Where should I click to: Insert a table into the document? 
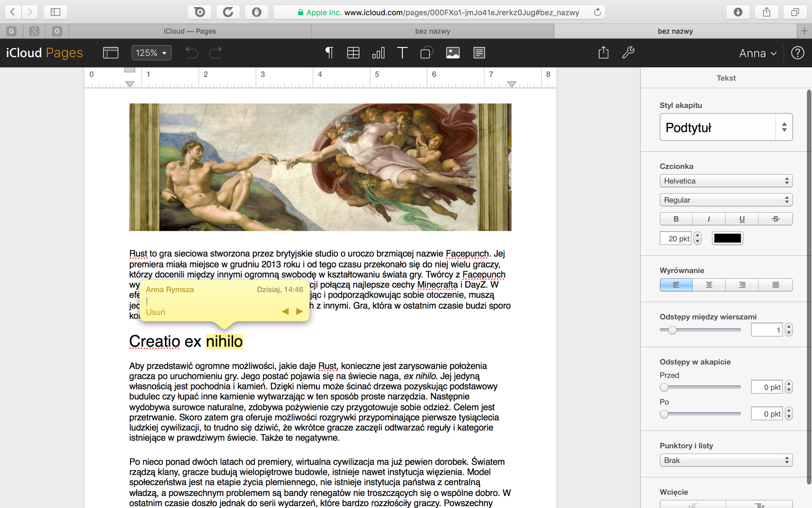353,53
